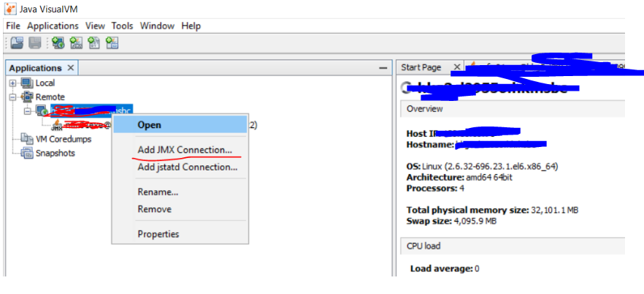Click the Overview section header
Viewport: 644px width, 294px height.
click(x=512, y=109)
